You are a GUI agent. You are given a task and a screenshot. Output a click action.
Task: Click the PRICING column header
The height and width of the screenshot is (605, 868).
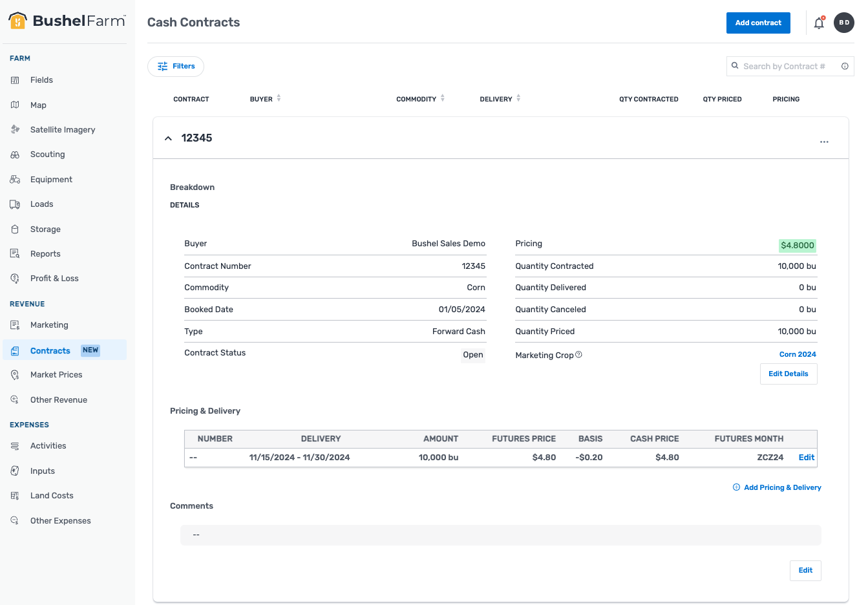(786, 99)
